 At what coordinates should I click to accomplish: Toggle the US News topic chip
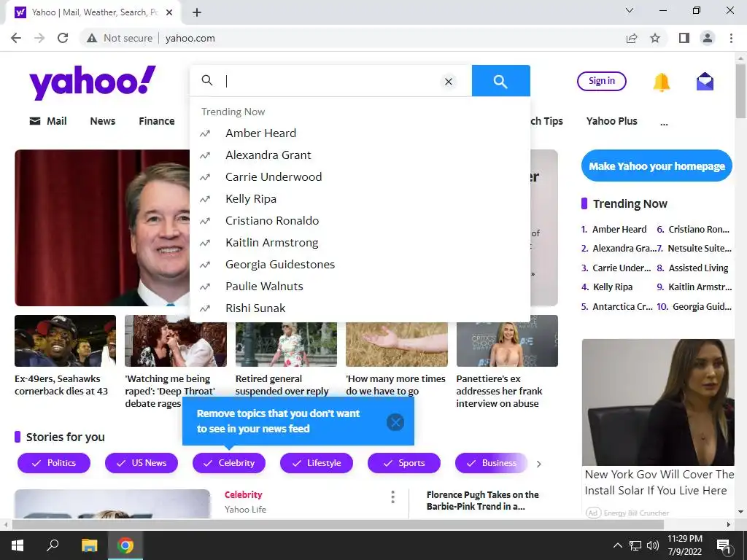click(x=142, y=463)
